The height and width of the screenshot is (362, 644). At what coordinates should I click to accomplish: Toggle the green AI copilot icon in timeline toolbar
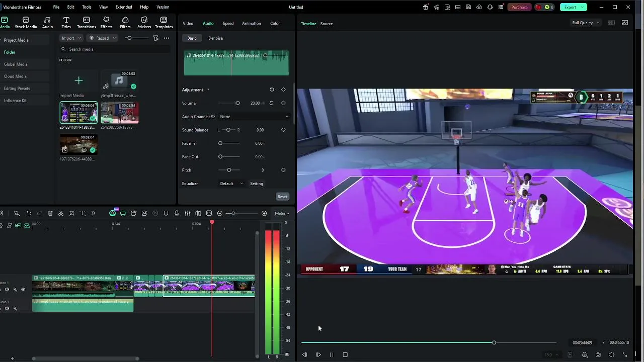[x=112, y=213]
